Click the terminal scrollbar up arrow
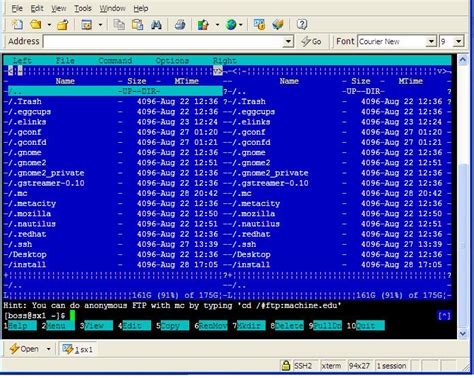This screenshot has height=378, width=474. (x=463, y=60)
